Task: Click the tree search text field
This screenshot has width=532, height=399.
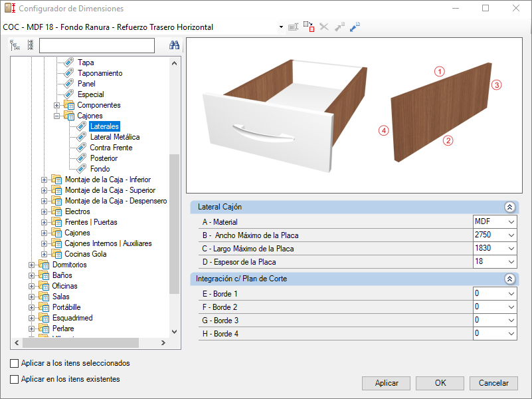Action: [x=97, y=45]
